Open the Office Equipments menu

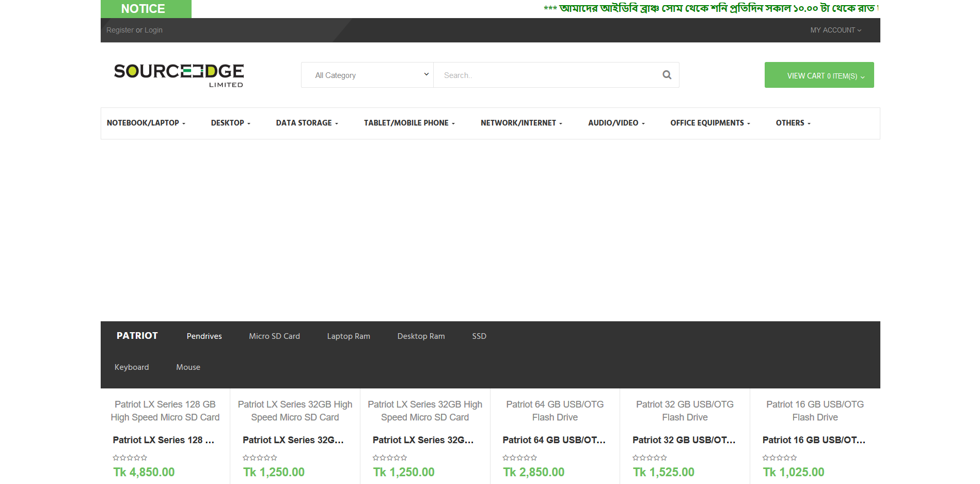click(710, 123)
